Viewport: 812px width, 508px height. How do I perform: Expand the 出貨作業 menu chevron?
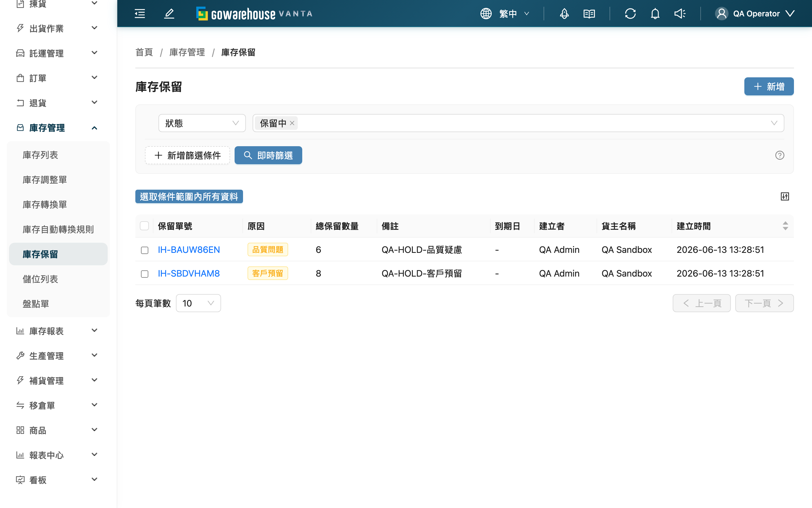[x=95, y=28]
